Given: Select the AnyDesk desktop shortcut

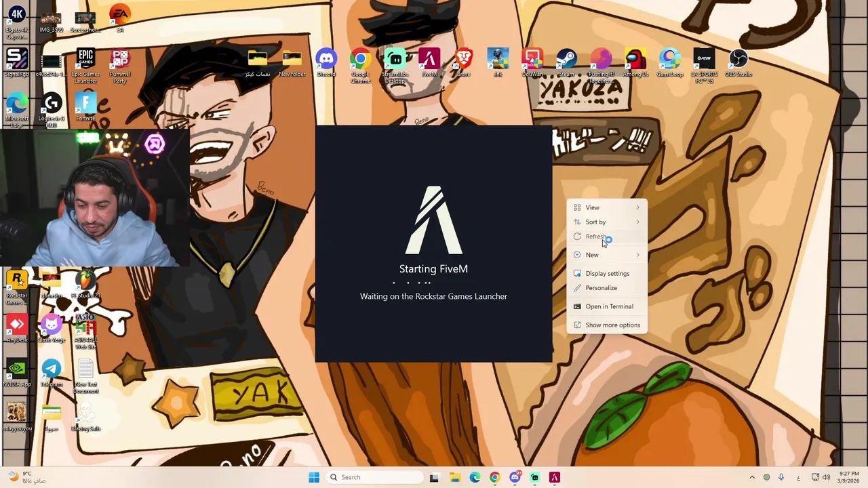Looking at the screenshot, I should tap(16, 329).
